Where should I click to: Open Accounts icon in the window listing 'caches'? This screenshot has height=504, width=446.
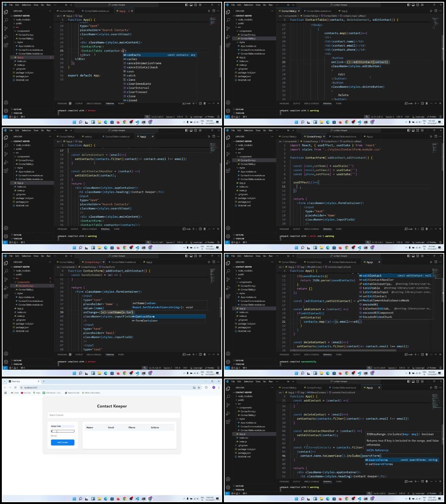(x=6, y=102)
